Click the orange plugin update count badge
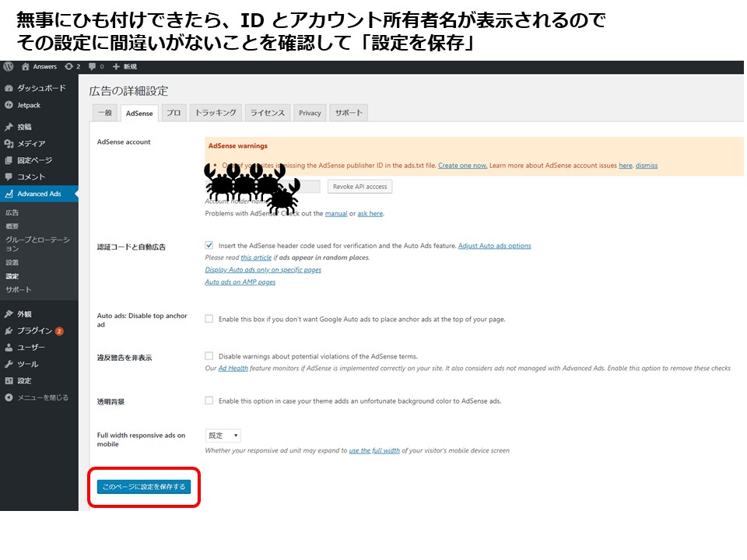 click(59, 331)
